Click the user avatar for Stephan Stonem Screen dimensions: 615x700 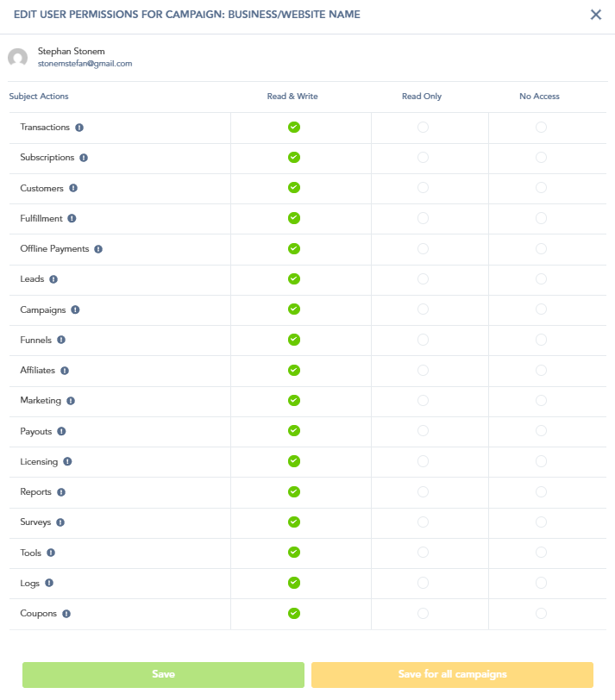(17, 58)
